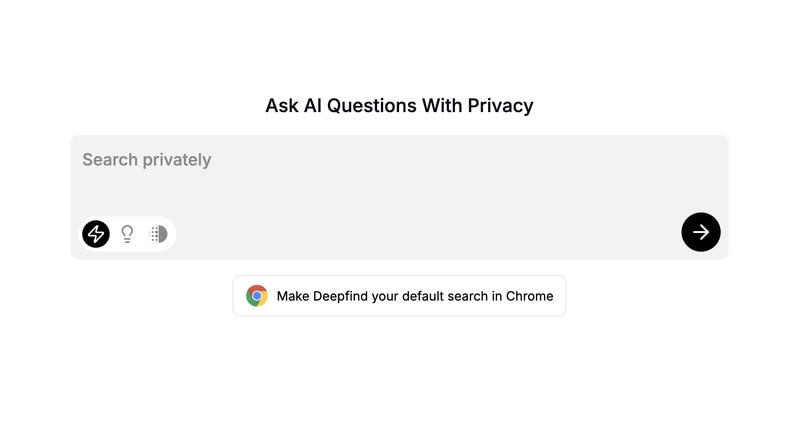The height and width of the screenshot is (423, 800).
Task: Switch to the lightbulb mode icon
Action: [127, 234]
